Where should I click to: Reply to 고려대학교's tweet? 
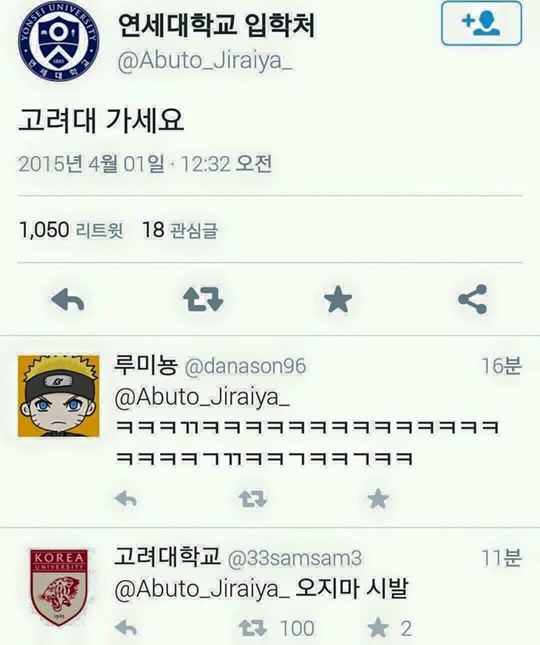point(126,628)
